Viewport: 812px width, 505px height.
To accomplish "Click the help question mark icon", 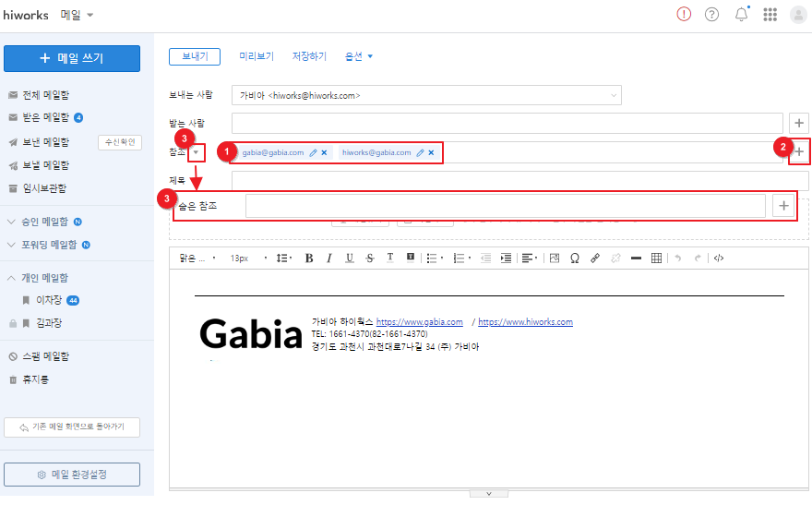I will (711, 15).
